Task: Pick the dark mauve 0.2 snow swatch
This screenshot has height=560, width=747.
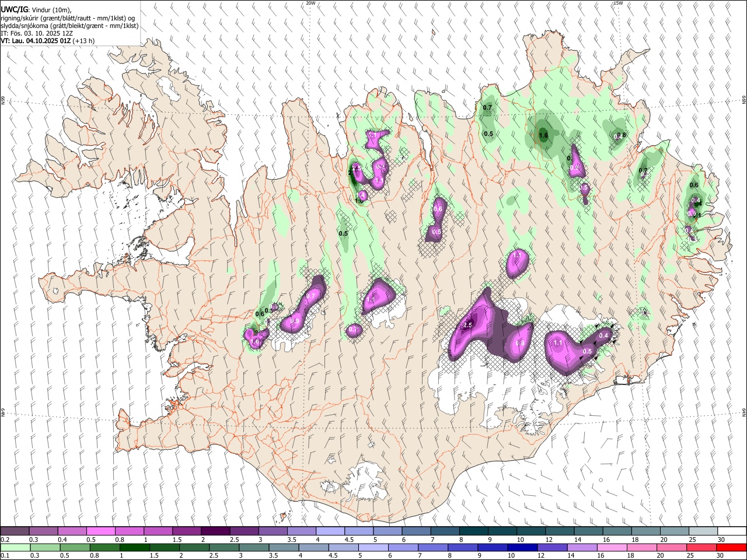Action: pos(15,531)
